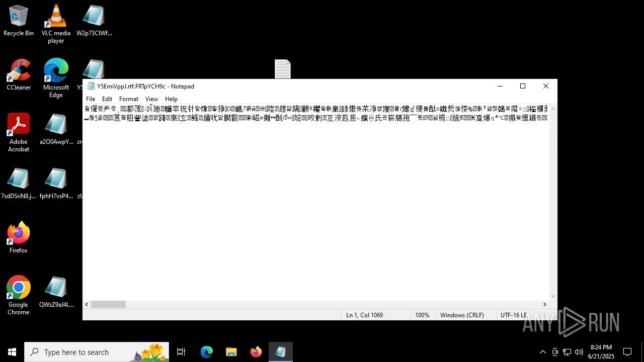Screen dimensions: 644x362
Task: Open the Help menu in Notepad
Action: (x=171, y=99)
